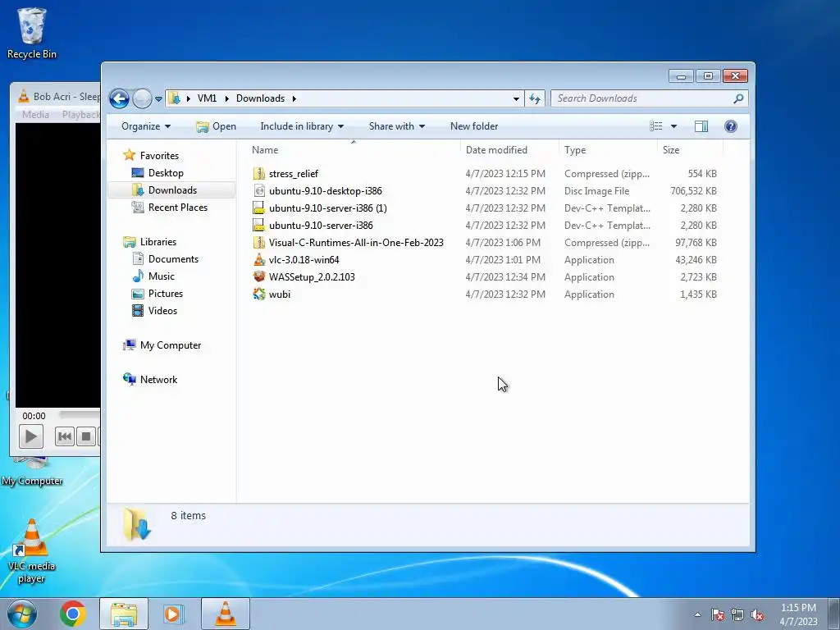Sort files by Type column
This screenshot has height=630, width=840.
pyautogui.click(x=608, y=150)
